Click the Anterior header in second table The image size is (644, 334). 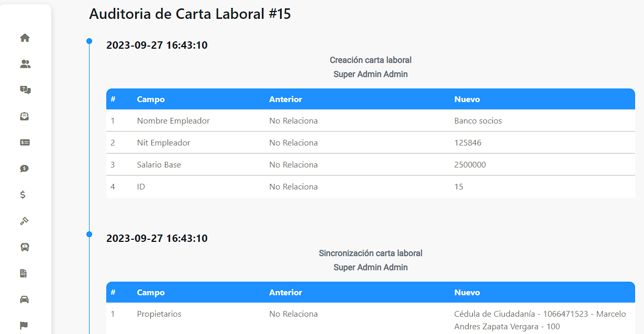pyautogui.click(x=285, y=292)
